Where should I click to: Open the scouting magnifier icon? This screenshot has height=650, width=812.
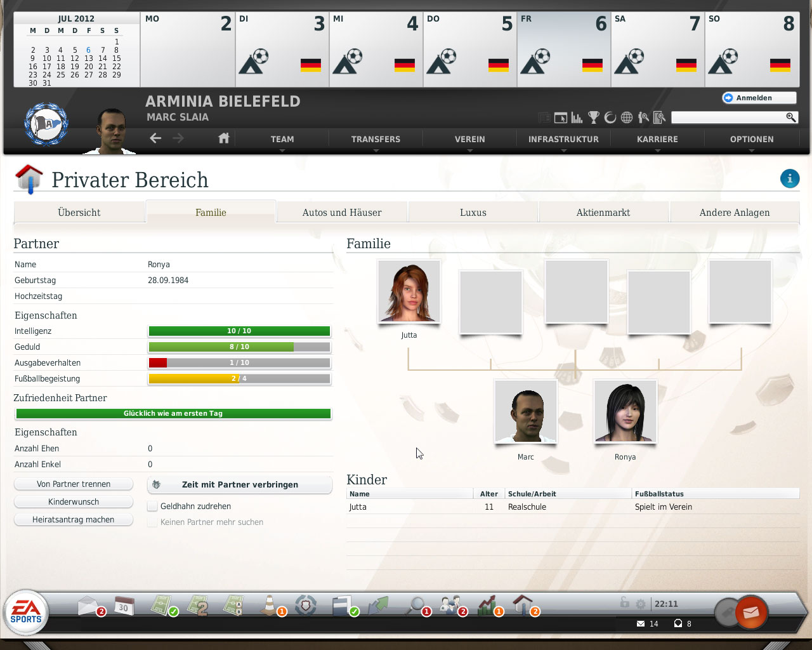tap(417, 606)
